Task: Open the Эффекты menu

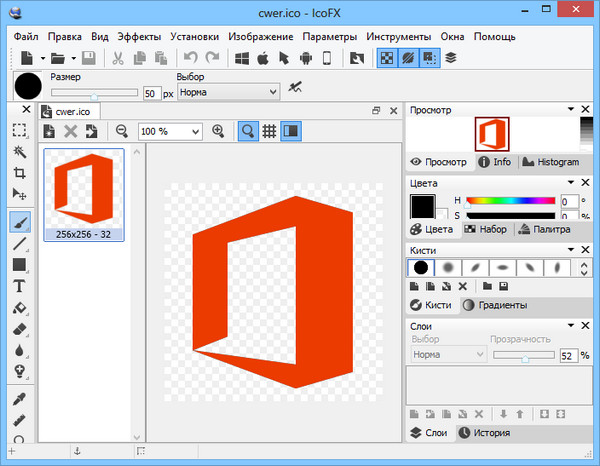Action: (x=139, y=37)
